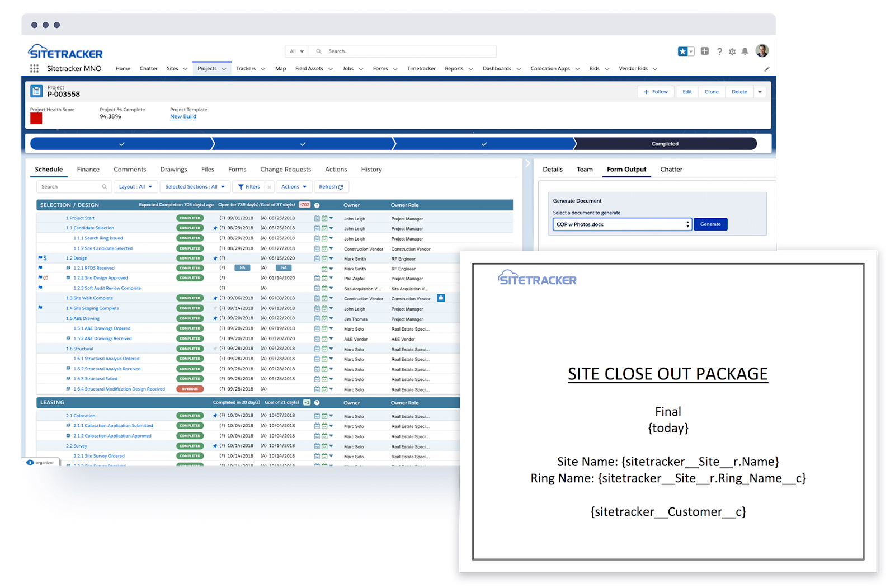Open the Setup gear icon
The width and height of the screenshot is (895, 588).
732,51
